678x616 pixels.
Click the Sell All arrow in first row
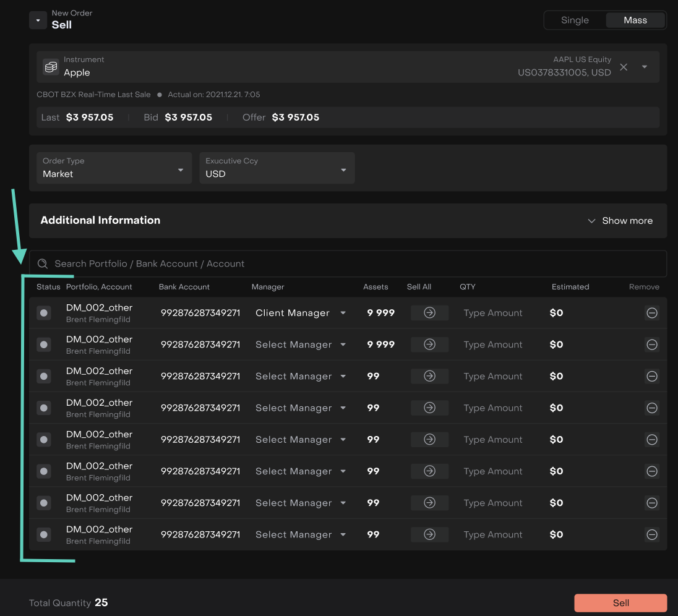pyautogui.click(x=429, y=313)
